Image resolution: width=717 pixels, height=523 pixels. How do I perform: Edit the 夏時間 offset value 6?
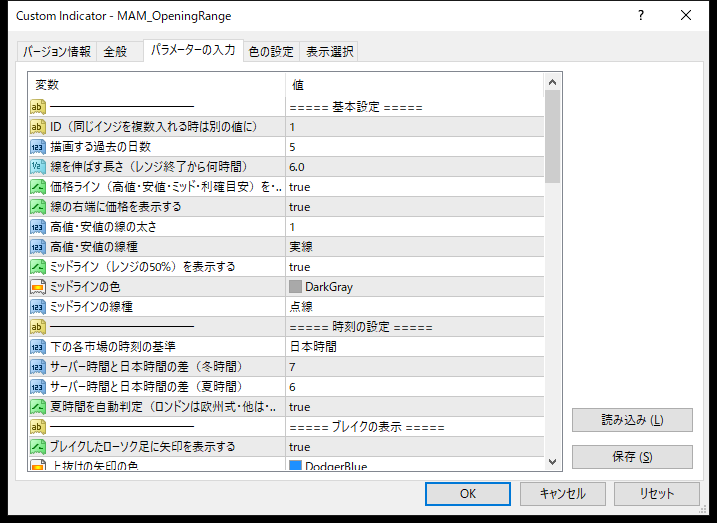click(415, 387)
